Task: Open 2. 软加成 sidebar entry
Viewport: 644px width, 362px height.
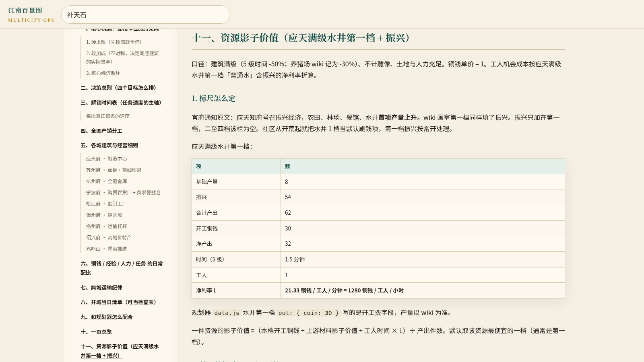Action: coord(122,57)
